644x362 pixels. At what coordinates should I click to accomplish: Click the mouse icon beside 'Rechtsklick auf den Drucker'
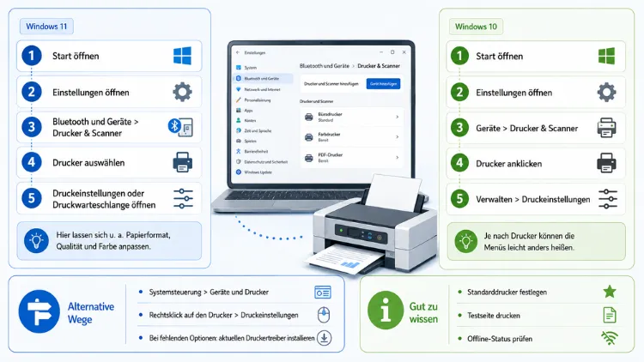[x=324, y=315]
